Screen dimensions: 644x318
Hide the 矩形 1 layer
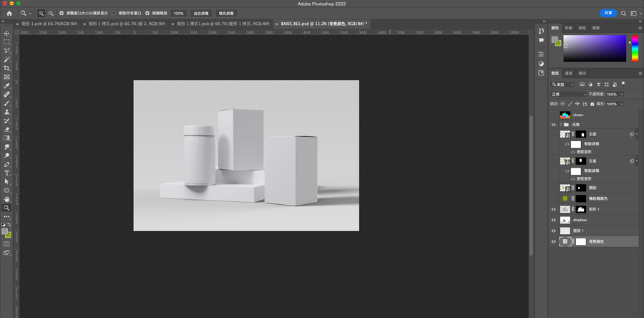point(553,209)
